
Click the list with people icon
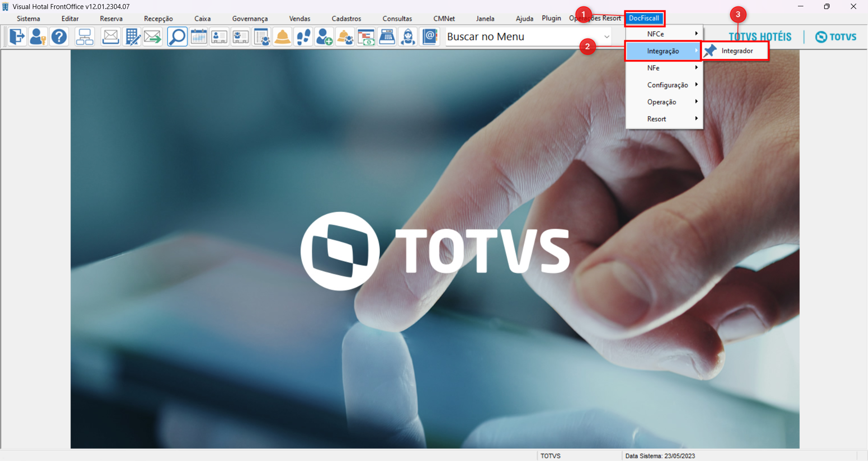click(x=262, y=37)
